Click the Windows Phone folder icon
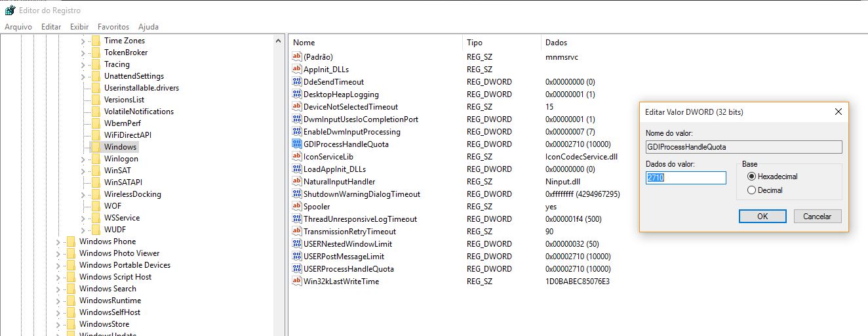This screenshot has height=336, width=868. point(71,241)
